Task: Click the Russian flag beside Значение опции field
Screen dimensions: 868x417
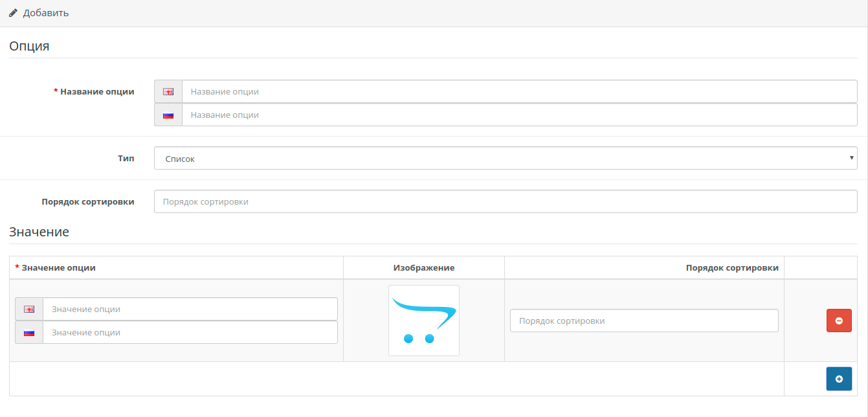Action: pos(29,333)
